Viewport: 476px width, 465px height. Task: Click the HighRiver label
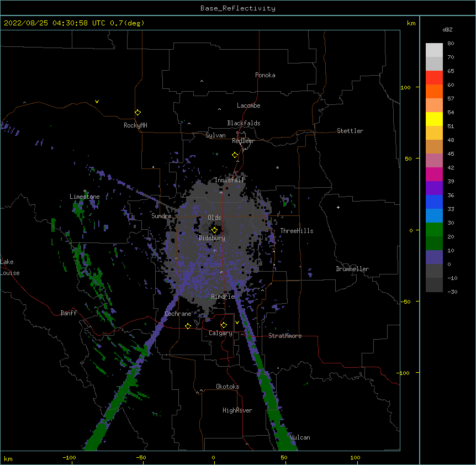click(x=237, y=410)
